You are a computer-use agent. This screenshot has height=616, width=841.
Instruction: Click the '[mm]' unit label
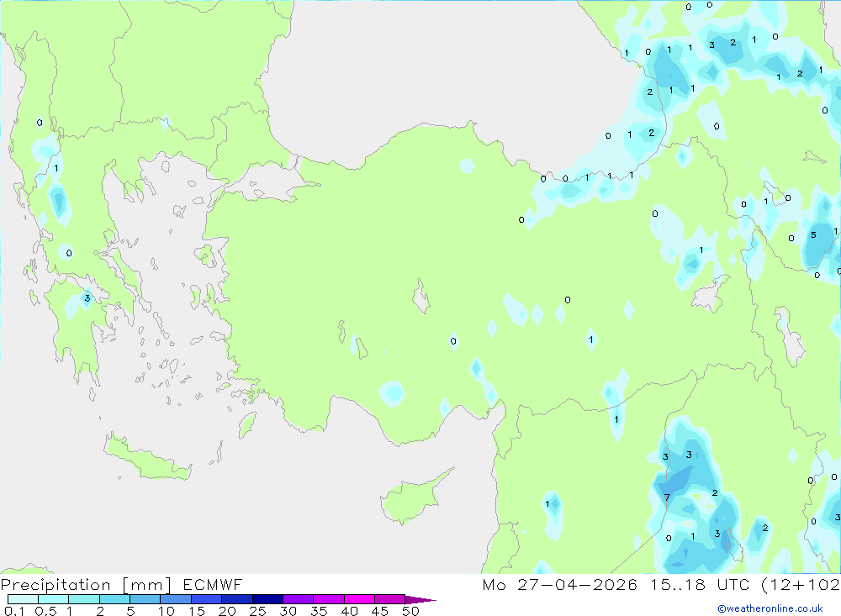[146, 585]
